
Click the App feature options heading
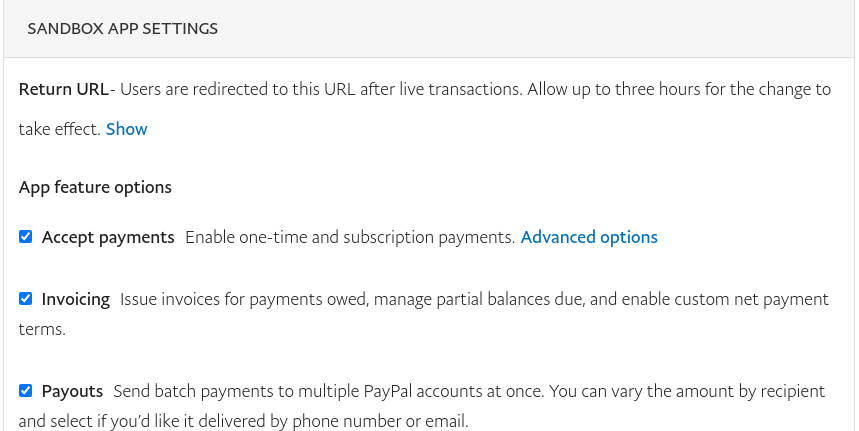pyautogui.click(x=95, y=187)
